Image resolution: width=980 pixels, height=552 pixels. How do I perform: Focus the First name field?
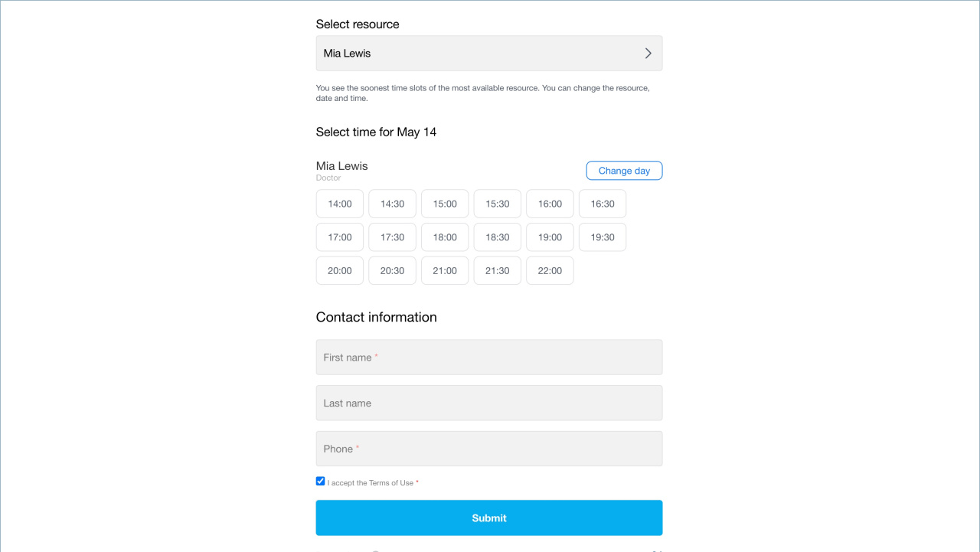click(x=489, y=358)
